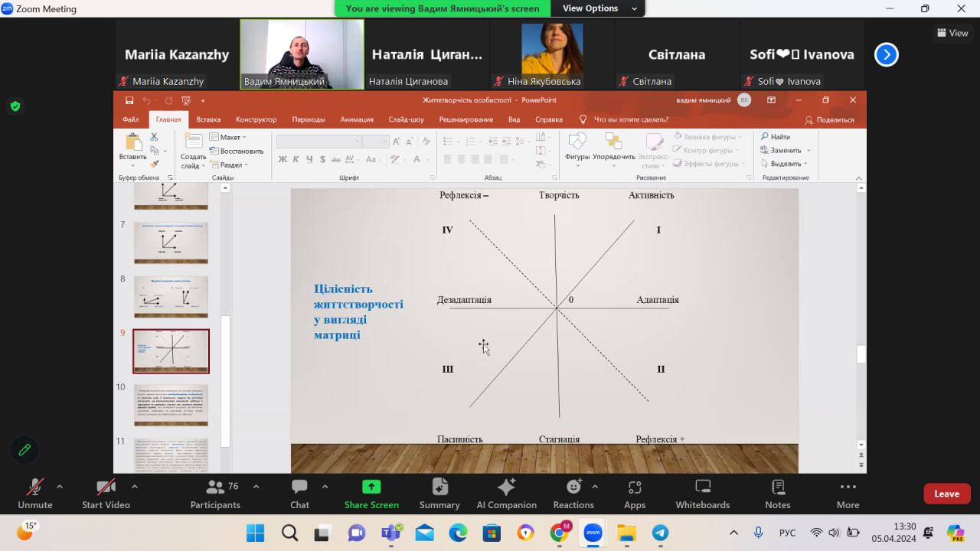The height and width of the screenshot is (551, 980).
Task: Click the Save icon in PowerPoint title bar
Action: 129,100
